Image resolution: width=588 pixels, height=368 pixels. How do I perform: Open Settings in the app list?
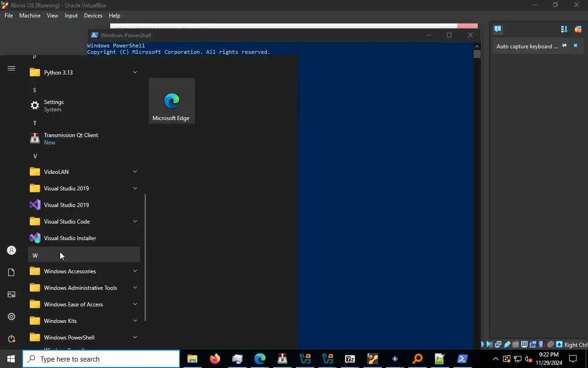pyautogui.click(x=84, y=105)
